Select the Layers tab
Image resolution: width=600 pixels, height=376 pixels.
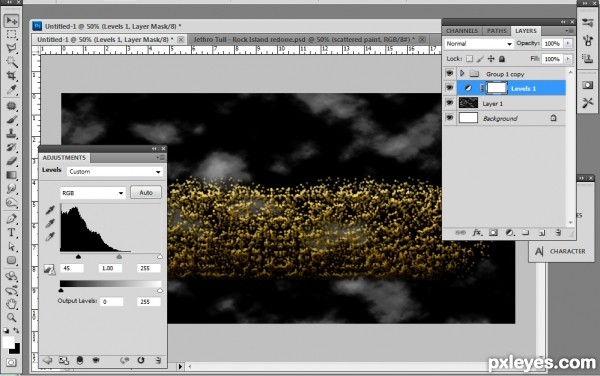526,31
